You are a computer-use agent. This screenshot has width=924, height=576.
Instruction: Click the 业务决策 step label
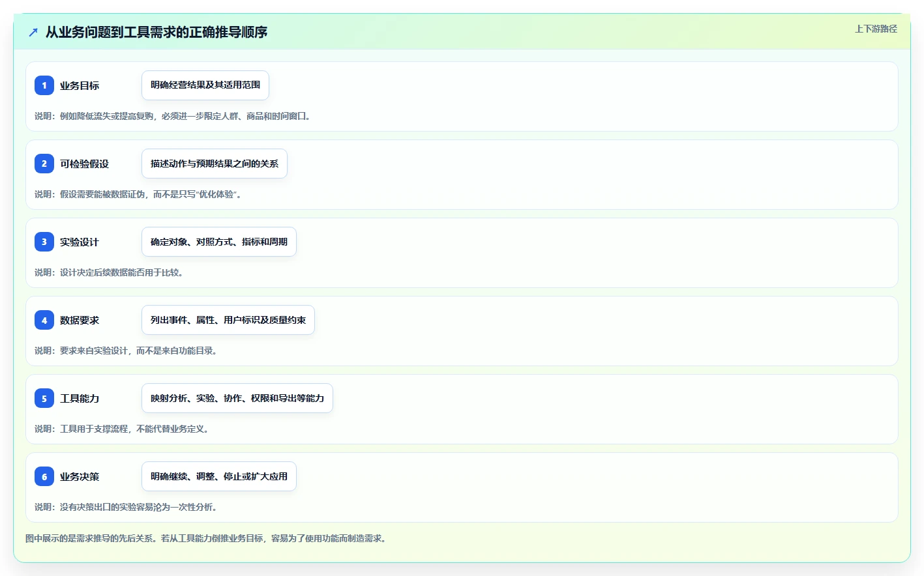click(80, 476)
